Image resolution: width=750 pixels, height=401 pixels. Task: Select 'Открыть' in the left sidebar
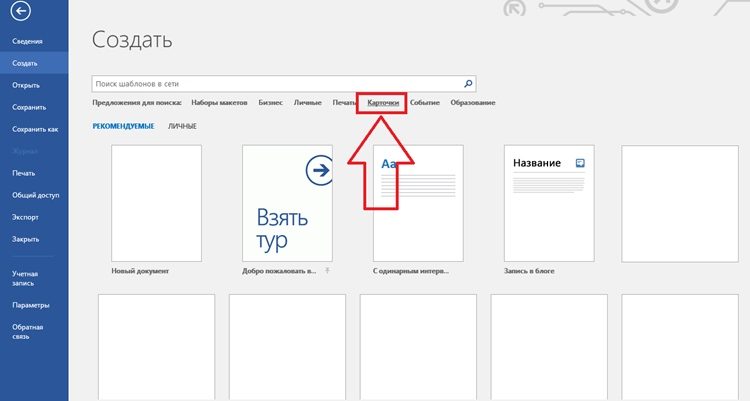pyautogui.click(x=25, y=84)
